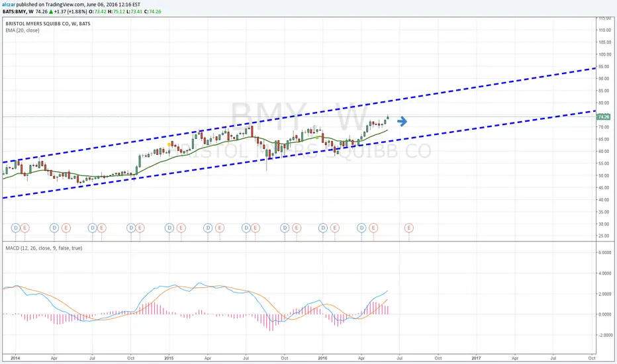The image size is (617, 364).
Task: Click the 100.00 value on the price axis
Action: pos(605,54)
